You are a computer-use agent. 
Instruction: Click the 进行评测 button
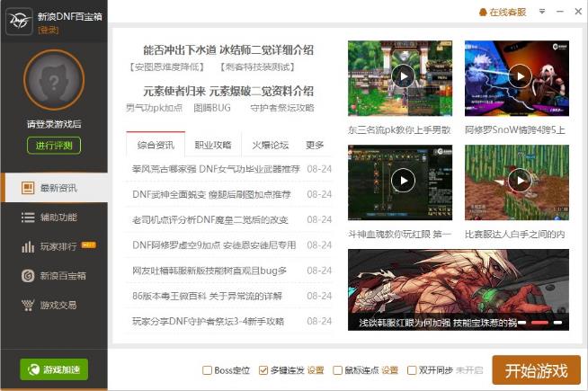click(54, 146)
